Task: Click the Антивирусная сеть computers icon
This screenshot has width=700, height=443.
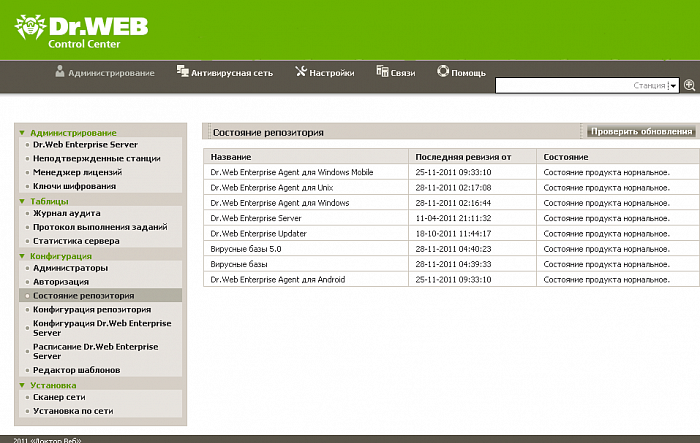Action: [182, 72]
